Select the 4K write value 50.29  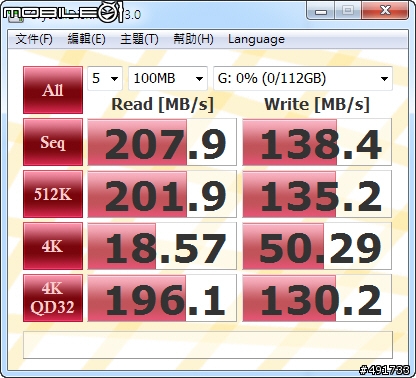[317, 246]
